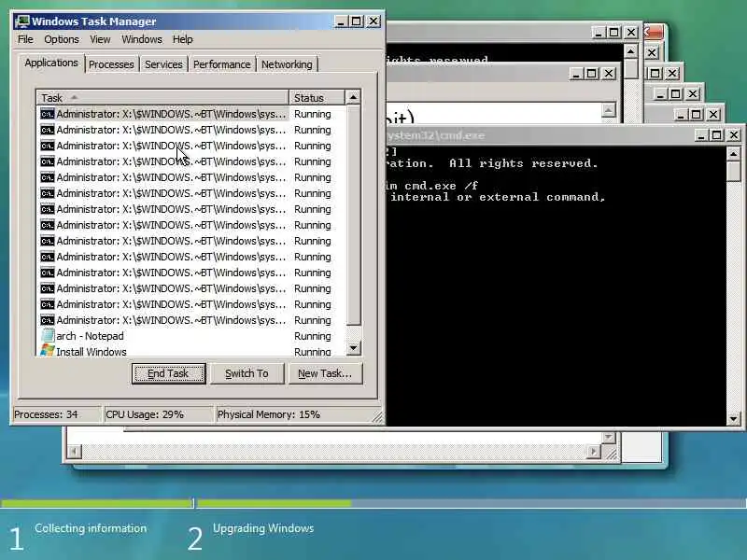Viewport: 747px width, 560px height.
Task: Click the Switch To button
Action: tap(247, 373)
